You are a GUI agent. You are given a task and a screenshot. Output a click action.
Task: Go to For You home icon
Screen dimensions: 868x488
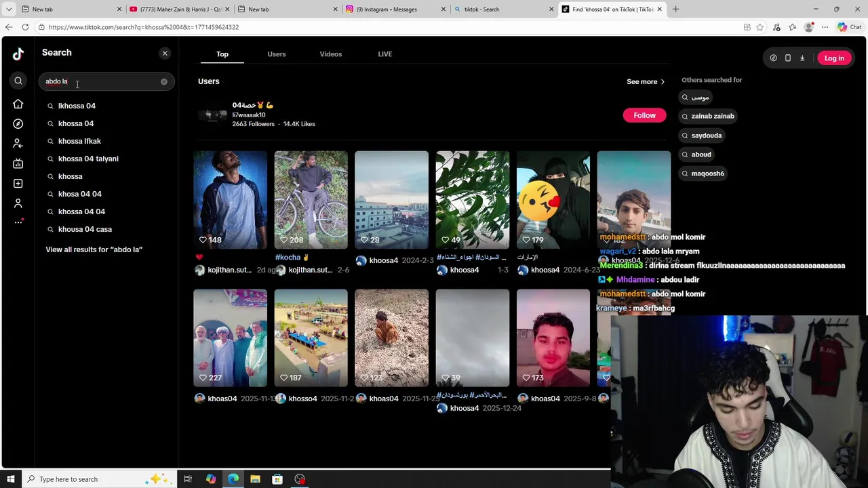[18, 104]
